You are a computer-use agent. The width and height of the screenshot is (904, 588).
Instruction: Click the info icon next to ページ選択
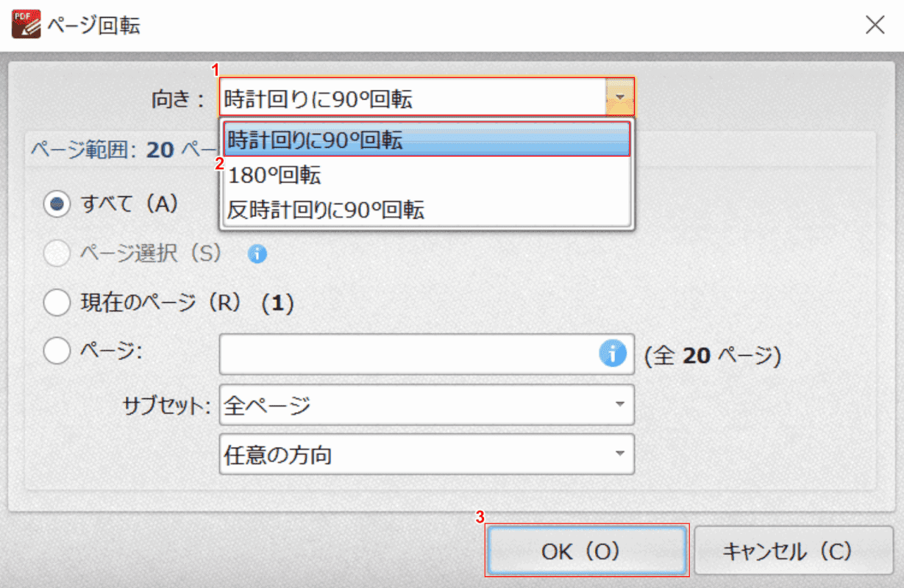coord(257,254)
